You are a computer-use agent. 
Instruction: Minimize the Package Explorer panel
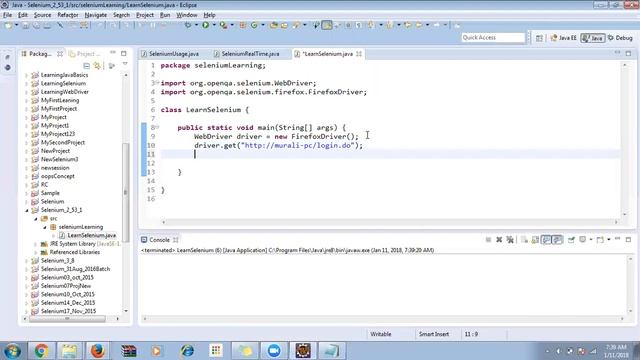[113, 53]
